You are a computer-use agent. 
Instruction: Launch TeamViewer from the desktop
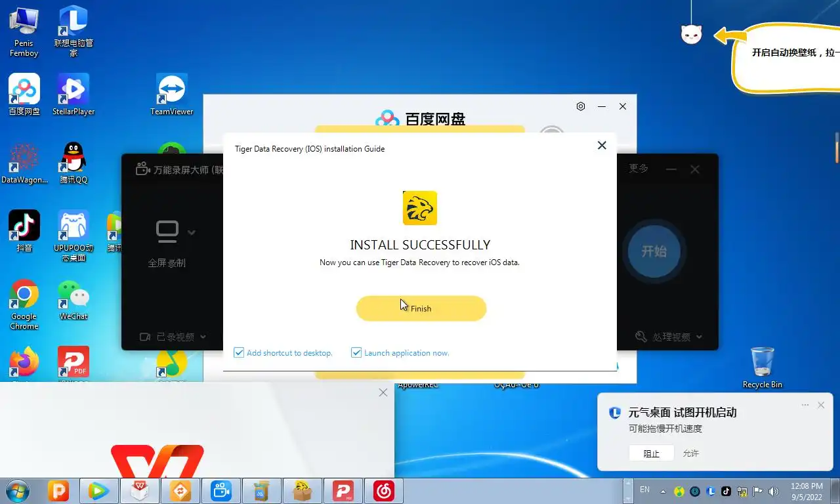tap(172, 94)
